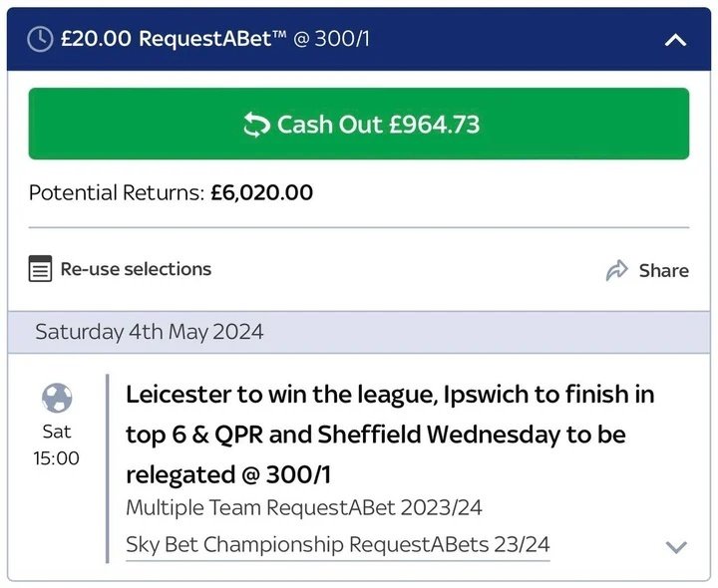Open Sky Bet Championship RequestABets 23/24 link
Image resolution: width=718 pixels, height=588 pixels.
(337, 545)
